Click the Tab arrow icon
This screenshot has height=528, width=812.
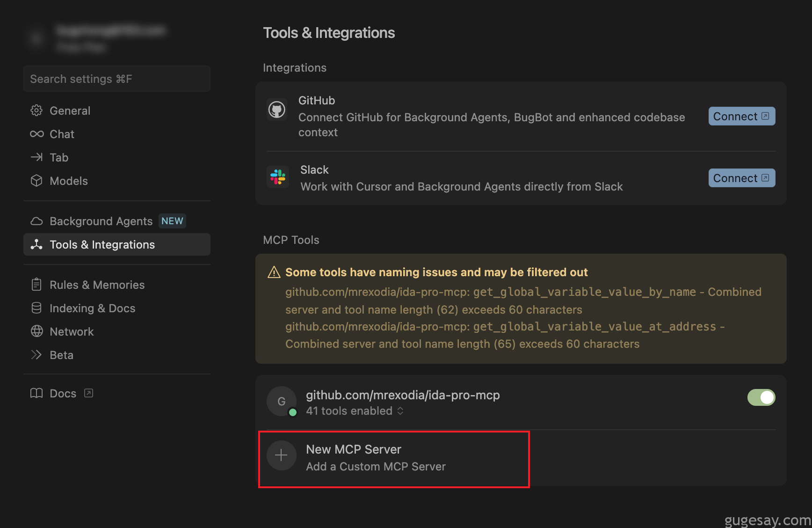pos(36,157)
